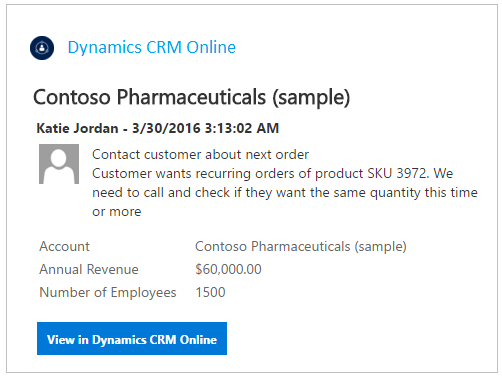Image resolution: width=502 pixels, height=376 pixels.
Task: Click the 'Online' word in the blue button
Action: point(198,340)
